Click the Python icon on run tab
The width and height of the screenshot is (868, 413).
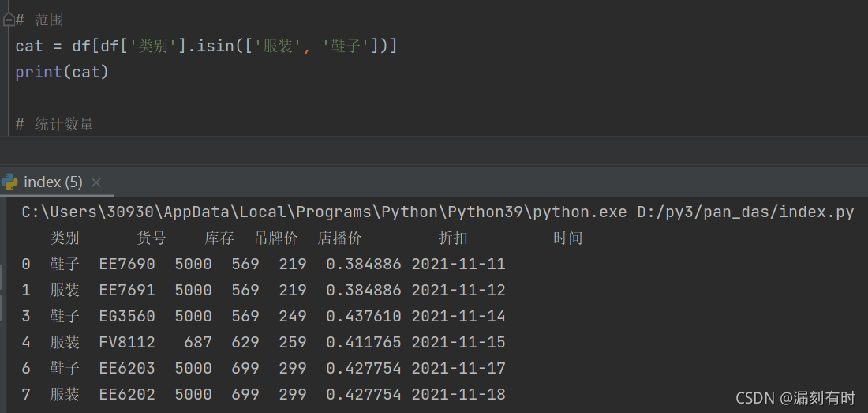pyautogui.click(x=9, y=182)
